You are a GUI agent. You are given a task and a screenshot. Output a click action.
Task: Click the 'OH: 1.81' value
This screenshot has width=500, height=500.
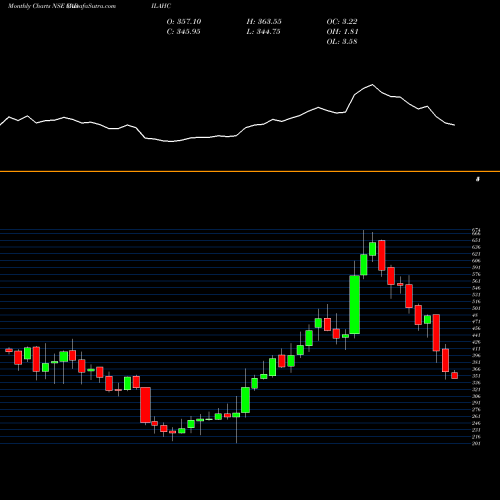click(342, 32)
